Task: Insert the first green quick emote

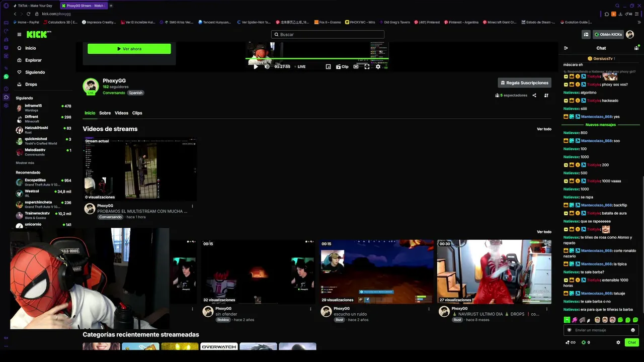Action: (x=567, y=320)
